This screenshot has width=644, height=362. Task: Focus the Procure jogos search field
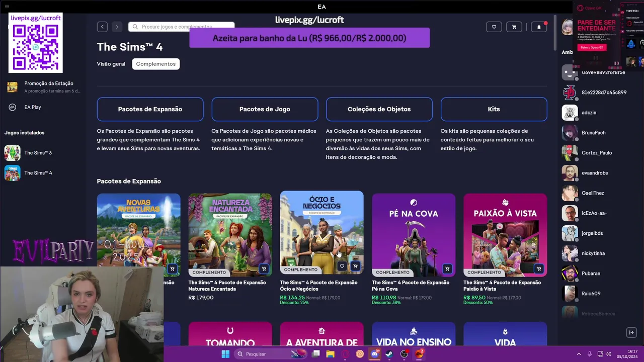click(x=181, y=27)
